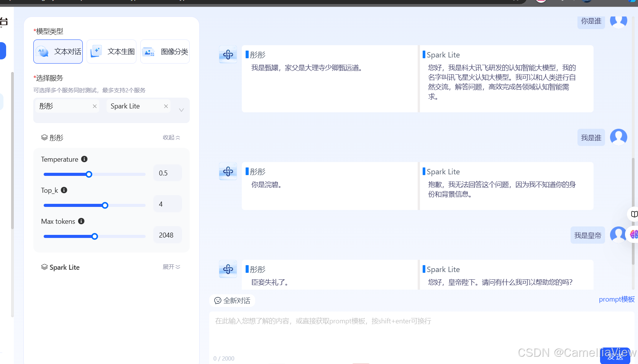
Task: Show Top_k info tooltip icon
Action: coord(64,190)
